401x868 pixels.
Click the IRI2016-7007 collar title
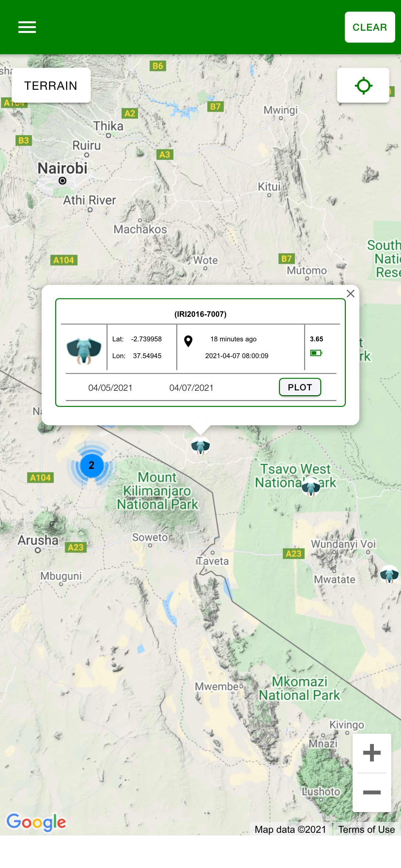(200, 314)
